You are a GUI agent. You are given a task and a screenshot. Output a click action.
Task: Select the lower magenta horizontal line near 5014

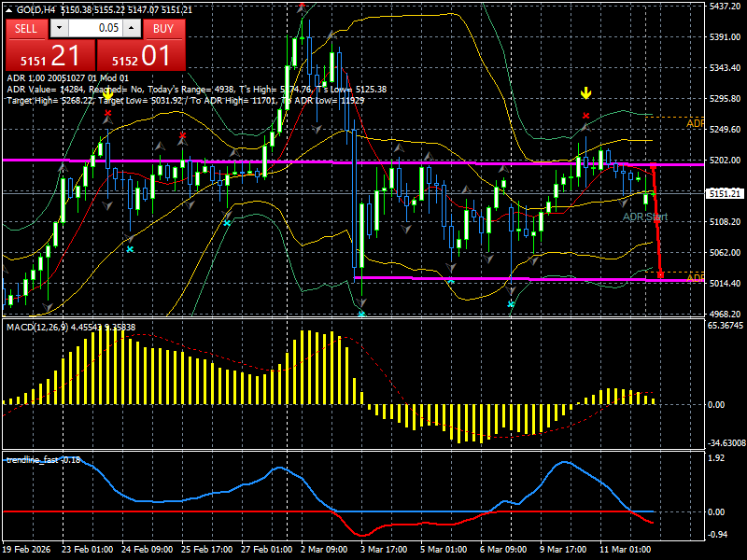tap(529, 278)
